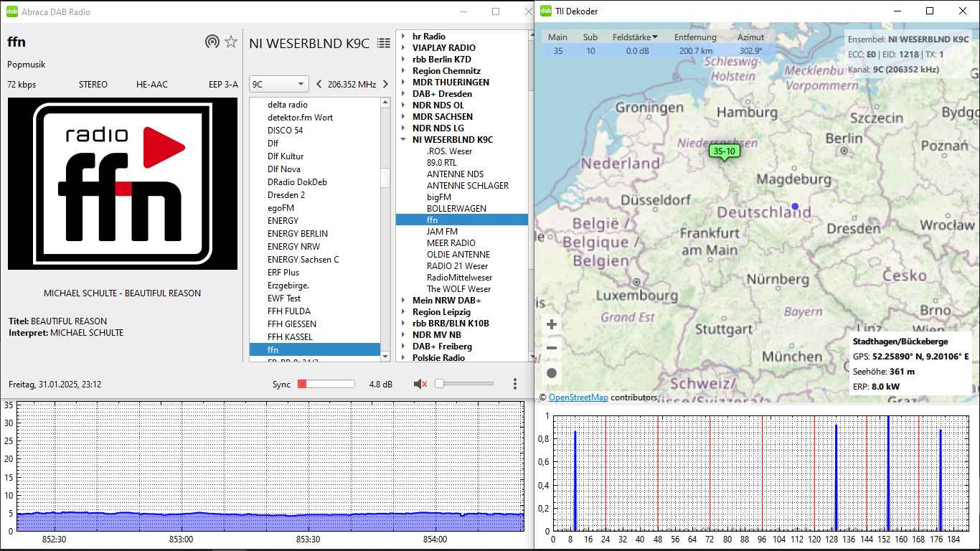Select Dlf Kultur in the service list
Image resolution: width=980 pixels, height=551 pixels.
pos(286,156)
